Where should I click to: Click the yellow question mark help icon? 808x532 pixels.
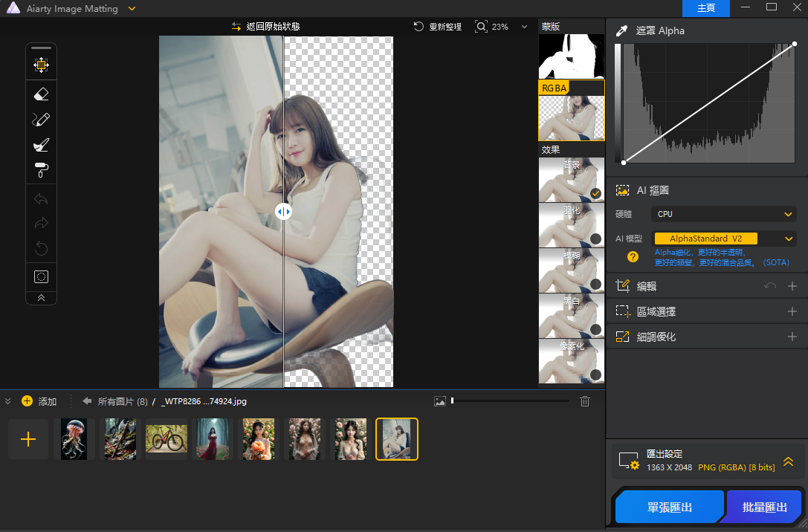tap(633, 257)
